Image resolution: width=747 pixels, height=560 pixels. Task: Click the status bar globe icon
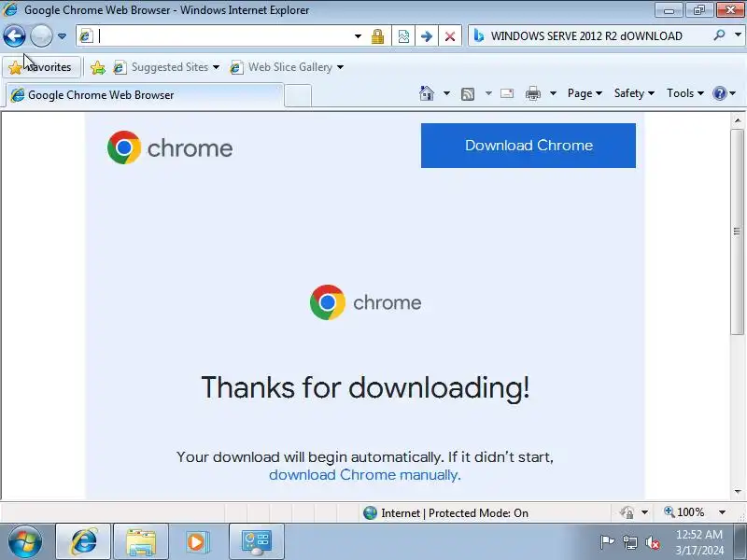point(370,512)
